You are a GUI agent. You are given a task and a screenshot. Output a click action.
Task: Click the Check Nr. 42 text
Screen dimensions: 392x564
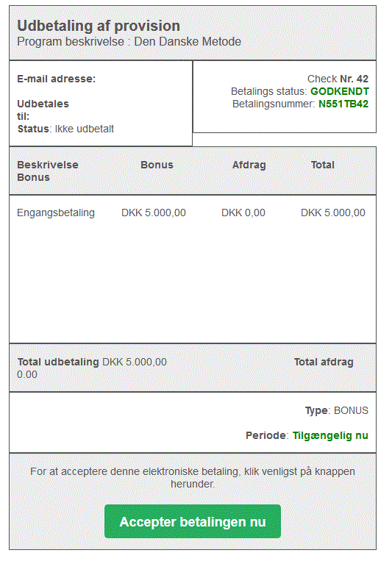click(x=338, y=79)
